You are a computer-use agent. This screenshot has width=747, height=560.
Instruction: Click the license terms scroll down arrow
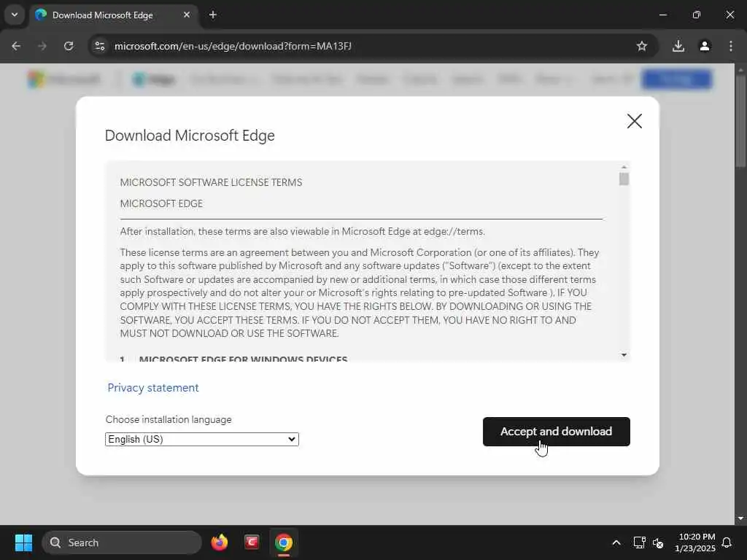[624, 355]
